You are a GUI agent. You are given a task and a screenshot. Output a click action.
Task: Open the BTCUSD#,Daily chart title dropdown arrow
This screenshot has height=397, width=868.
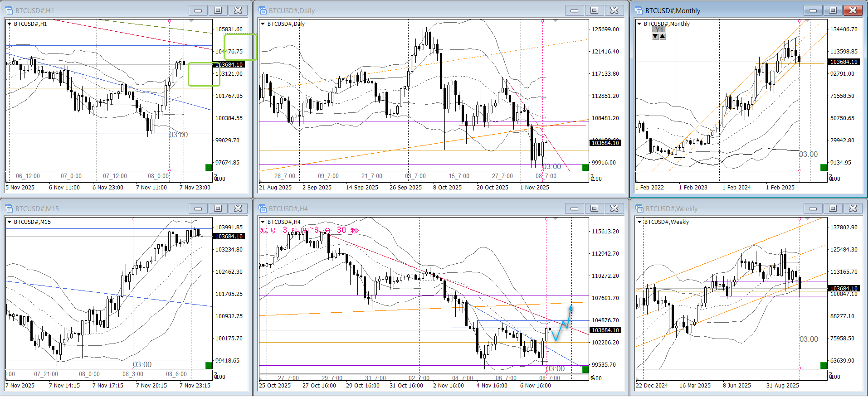(263, 24)
